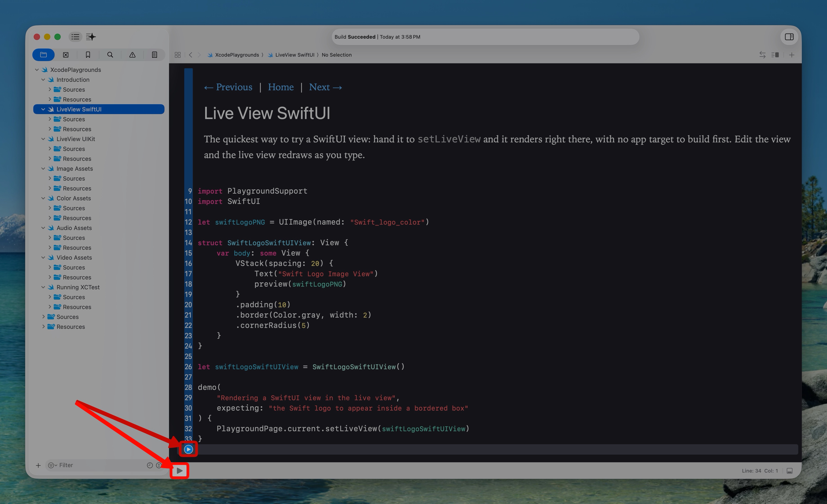Collapse the Video Assets chevron
Image resolution: width=827 pixels, height=504 pixels.
[x=43, y=258]
